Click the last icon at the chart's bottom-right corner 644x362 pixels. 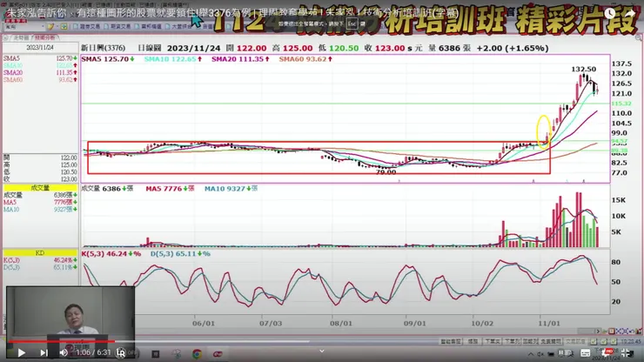coord(639,332)
